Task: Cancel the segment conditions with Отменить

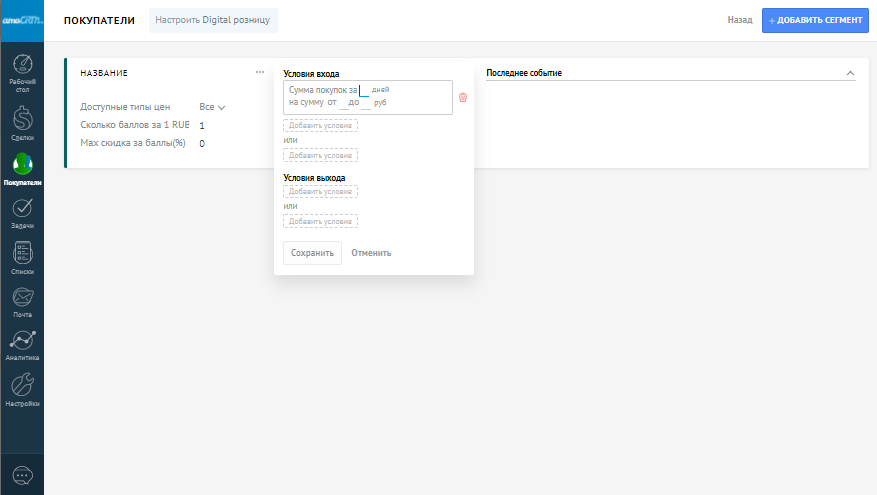Action: [371, 253]
